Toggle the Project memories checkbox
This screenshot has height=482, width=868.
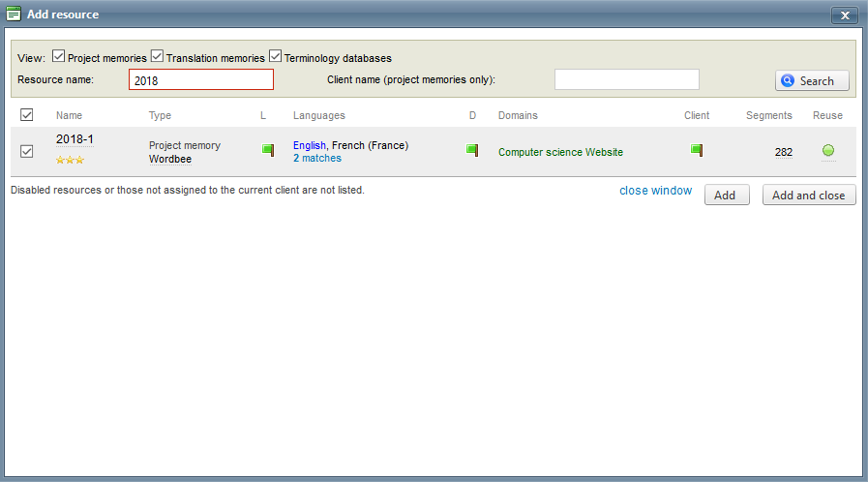[x=58, y=57]
